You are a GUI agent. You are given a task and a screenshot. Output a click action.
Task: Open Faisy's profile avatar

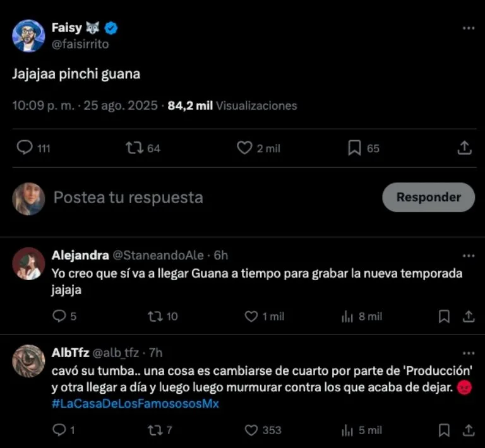(x=28, y=36)
